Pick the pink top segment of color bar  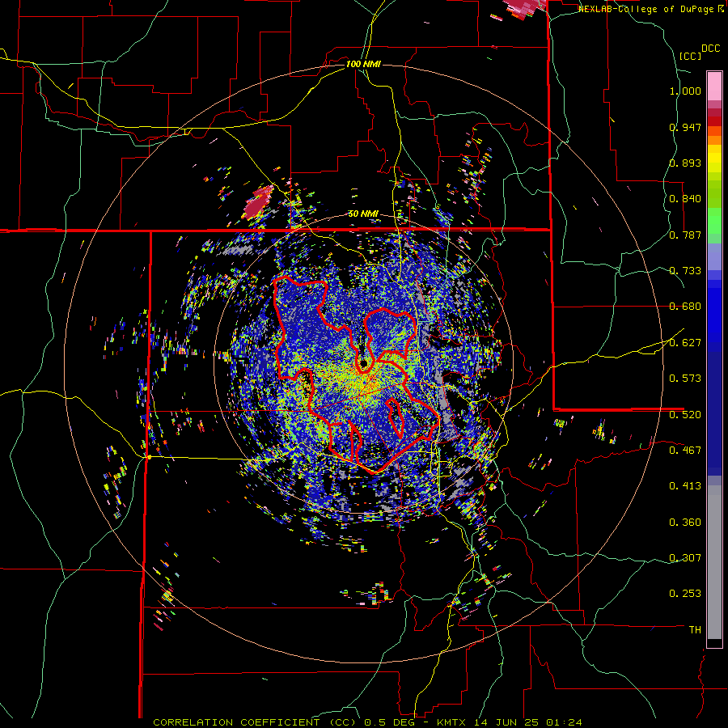pyautogui.click(x=714, y=86)
